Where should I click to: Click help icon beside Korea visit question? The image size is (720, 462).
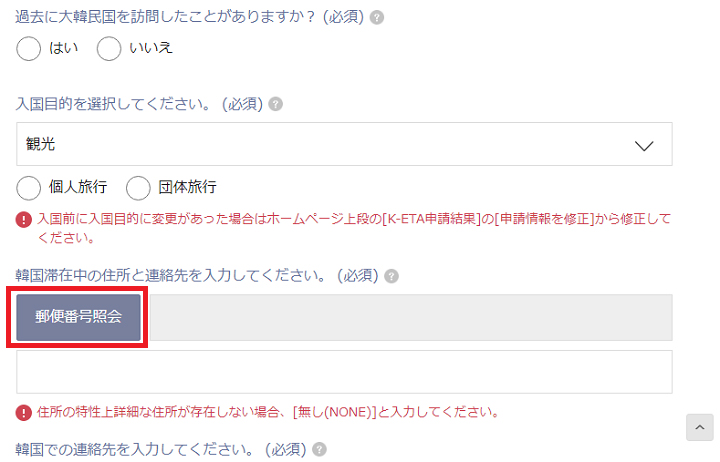coord(377,18)
